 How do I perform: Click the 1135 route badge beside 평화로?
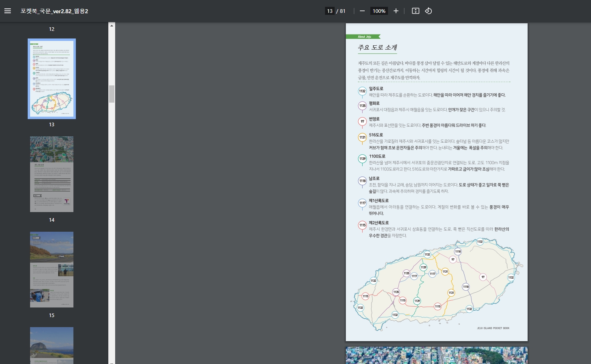pyautogui.click(x=362, y=106)
